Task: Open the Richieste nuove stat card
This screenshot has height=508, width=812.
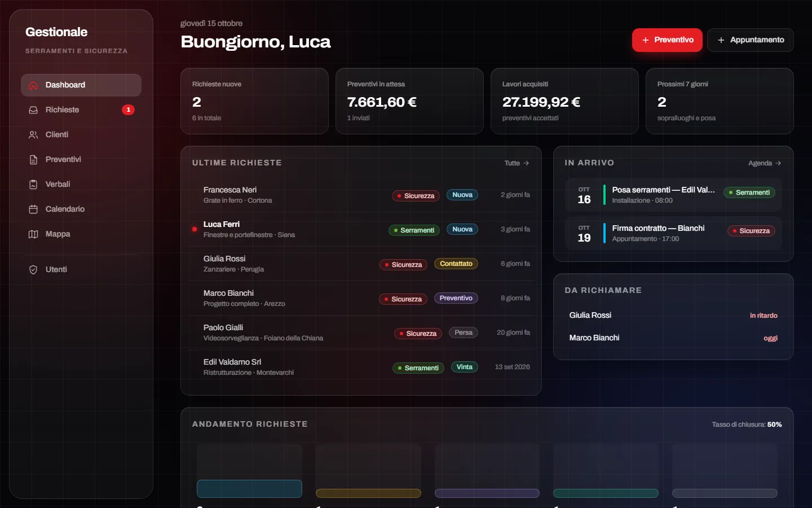Action: pyautogui.click(x=254, y=101)
